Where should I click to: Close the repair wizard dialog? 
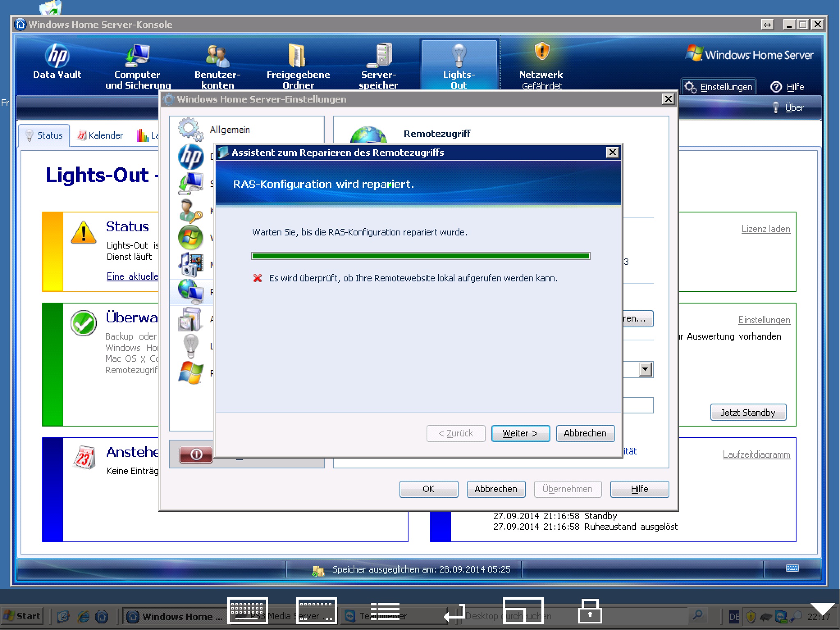tap(612, 153)
